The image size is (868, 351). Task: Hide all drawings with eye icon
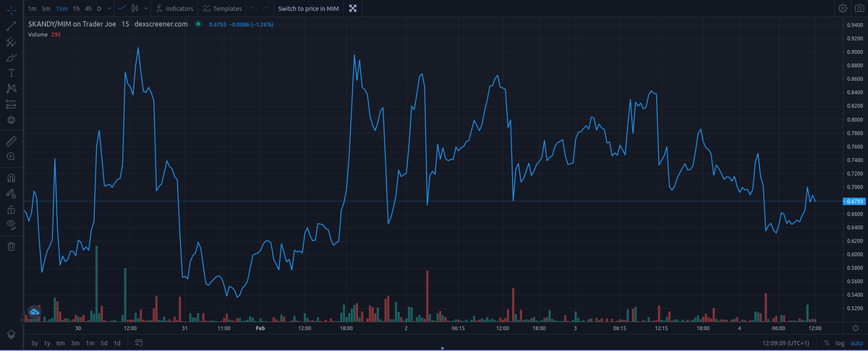coord(11,224)
